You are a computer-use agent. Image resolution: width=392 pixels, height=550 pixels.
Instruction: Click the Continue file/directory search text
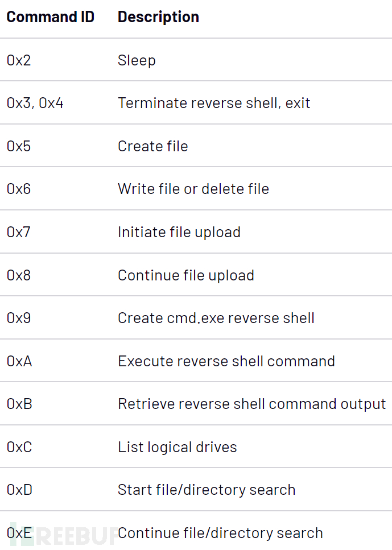tap(220, 533)
